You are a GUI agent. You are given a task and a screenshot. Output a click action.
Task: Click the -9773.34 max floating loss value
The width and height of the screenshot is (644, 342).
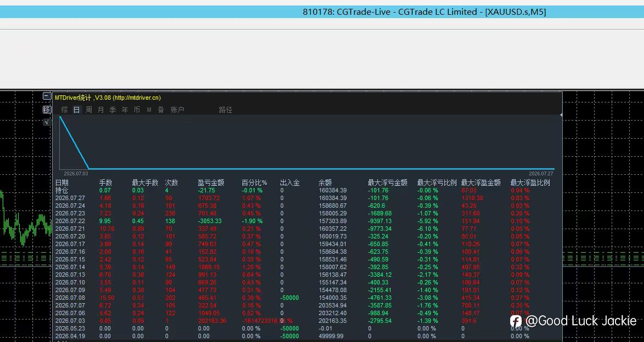[x=380, y=229]
